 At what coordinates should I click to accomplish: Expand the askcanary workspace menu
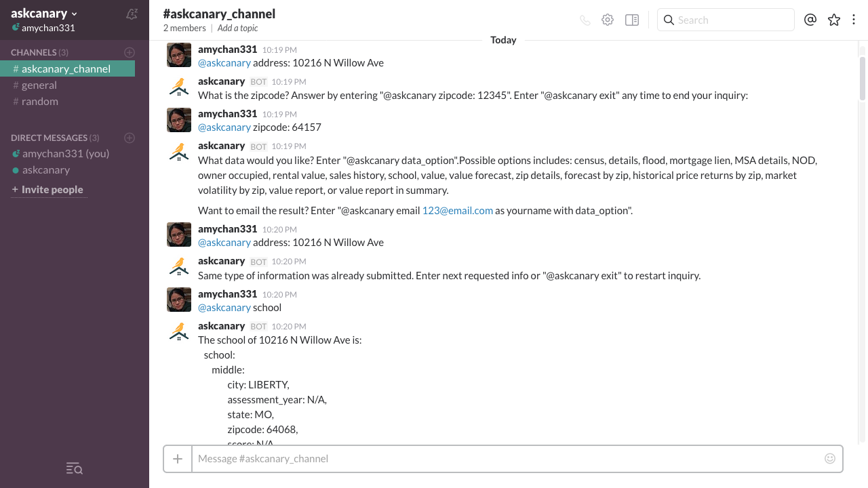click(x=44, y=14)
